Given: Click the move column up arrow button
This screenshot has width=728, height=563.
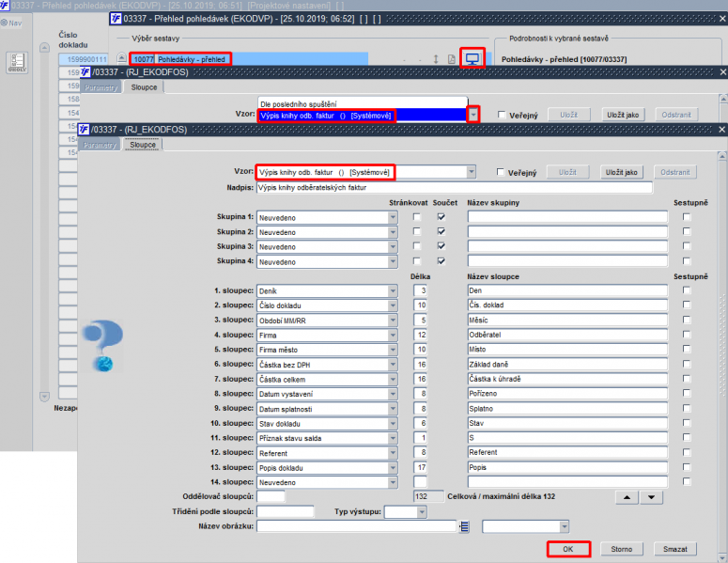Looking at the screenshot, I should pos(627,497).
